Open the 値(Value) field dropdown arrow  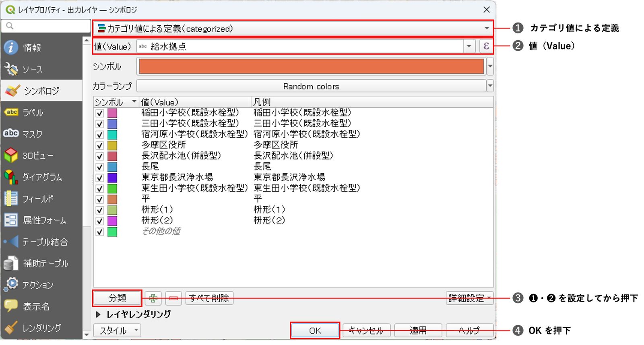pos(469,46)
